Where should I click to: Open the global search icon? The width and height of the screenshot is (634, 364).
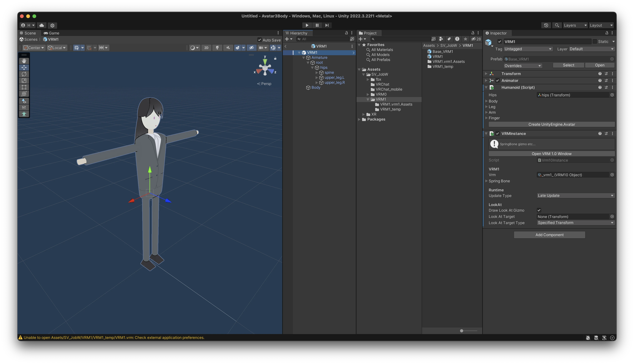coord(557,25)
